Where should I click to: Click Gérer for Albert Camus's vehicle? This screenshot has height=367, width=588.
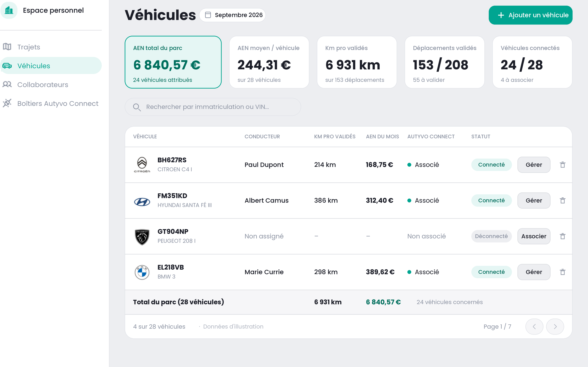coord(534,200)
